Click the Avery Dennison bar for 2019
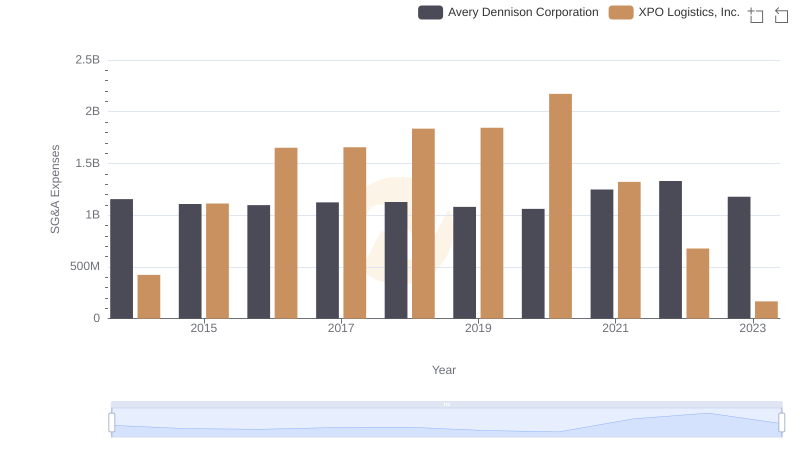The image size is (800, 461). (464, 263)
